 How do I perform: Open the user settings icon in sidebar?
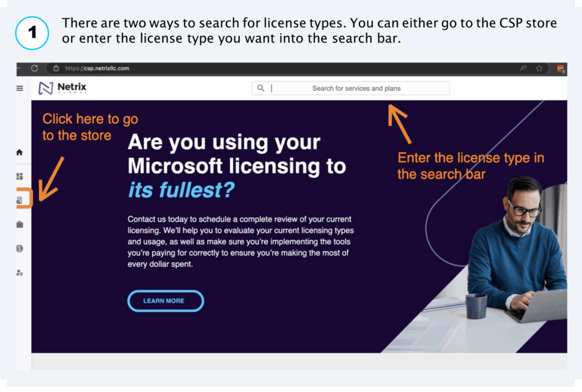[20, 273]
